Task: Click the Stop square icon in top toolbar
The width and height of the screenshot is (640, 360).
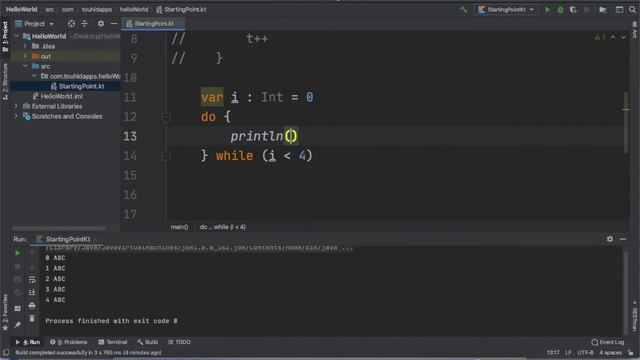Action: tap(587, 9)
